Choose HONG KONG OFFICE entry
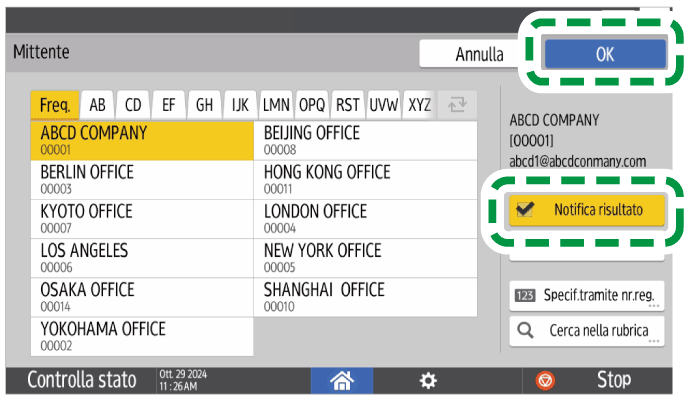Image resolution: width=695 pixels, height=400 pixels. coord(366,180)
